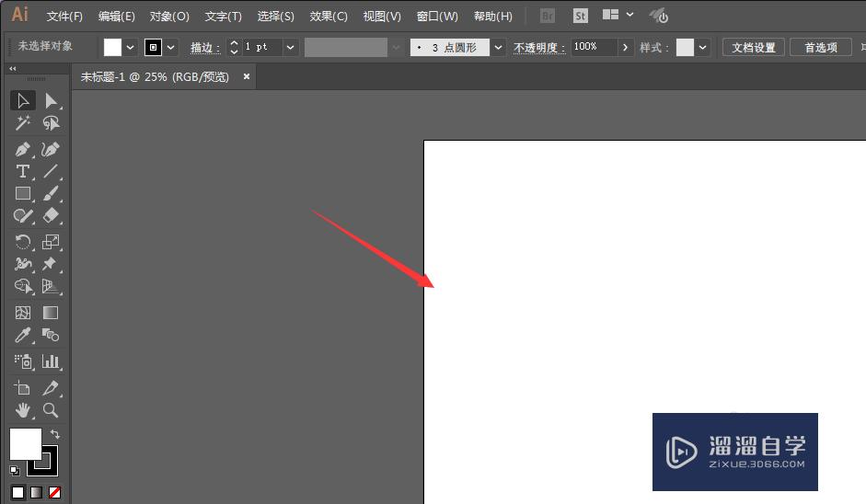The height and width of the screenshot is (504, 866).
Task: Select the Width/Warp tool
Action: (x=23, y=264)
